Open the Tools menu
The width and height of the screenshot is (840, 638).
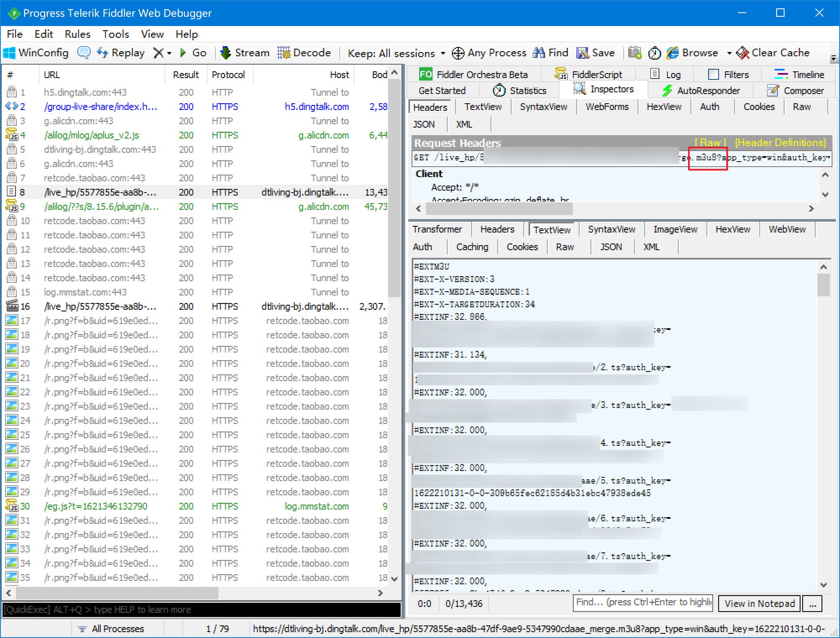pos(115,34)
